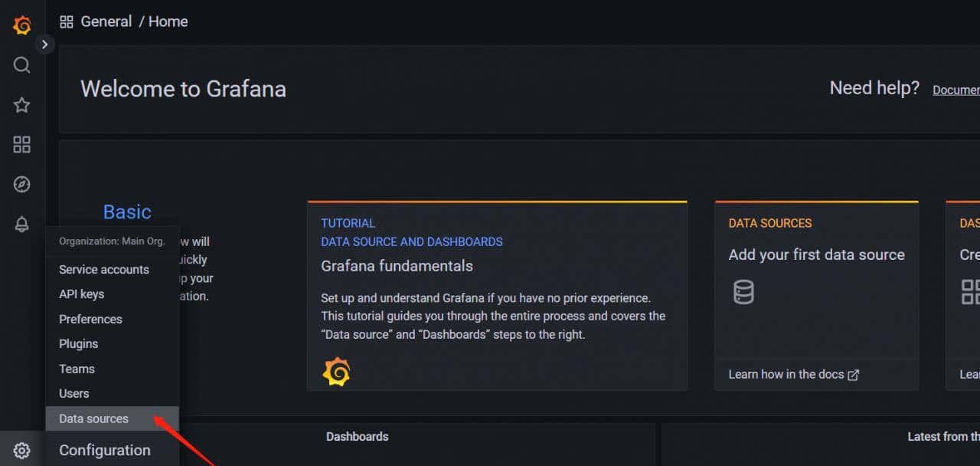Screen dimensions: 980x466
Task: Click the data source database icon
Action: point(743,292)
